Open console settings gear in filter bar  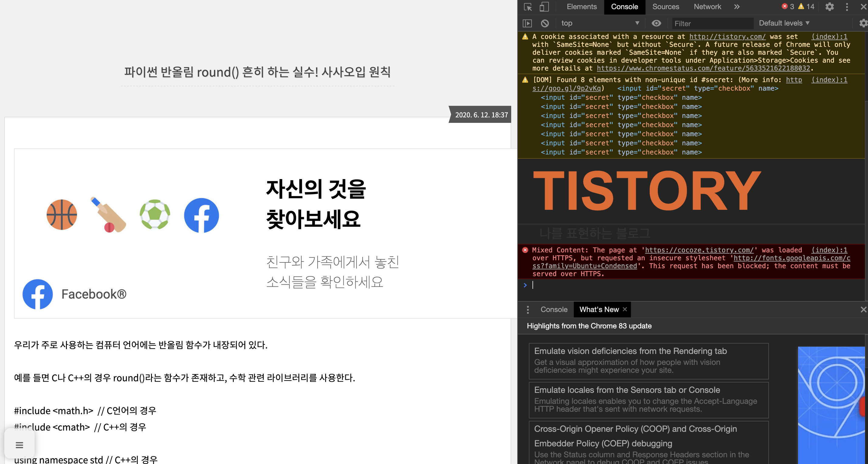[863, 23]
